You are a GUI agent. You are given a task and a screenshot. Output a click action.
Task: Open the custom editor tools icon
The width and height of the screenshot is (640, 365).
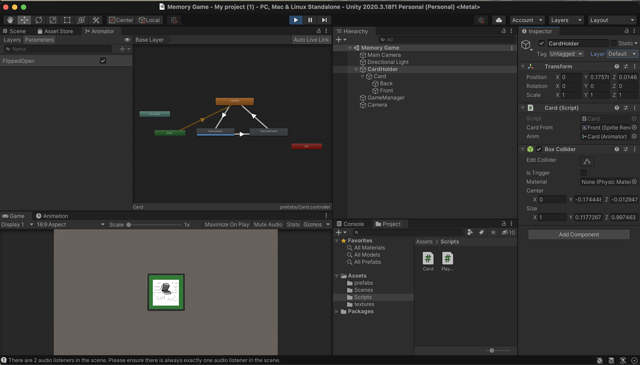pos(96,20)
